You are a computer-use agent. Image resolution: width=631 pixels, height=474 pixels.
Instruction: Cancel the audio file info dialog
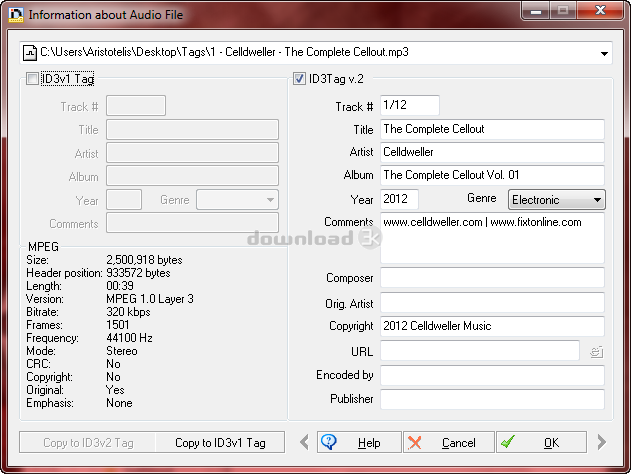click(x=449, y=442)
